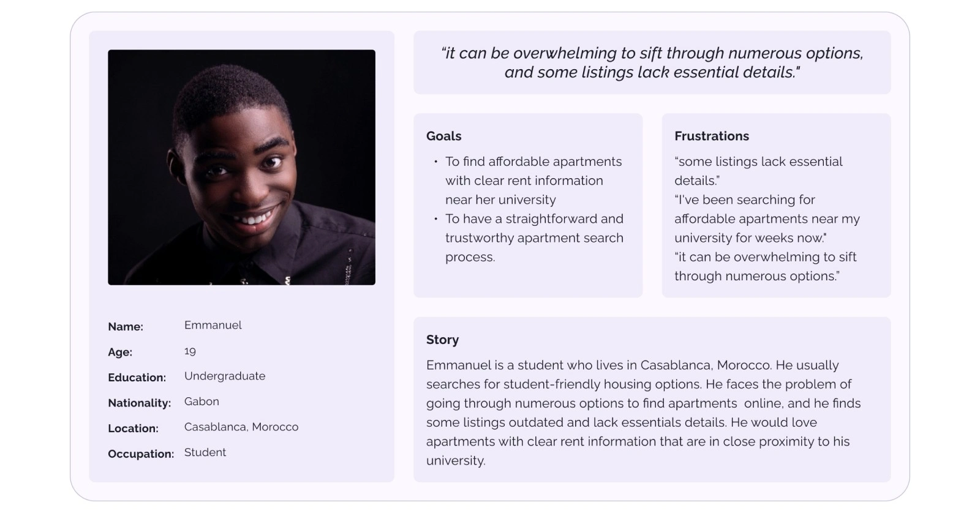The image size is (980, 516).
Task: Click the name value Emmanuel
Action: 213,325
